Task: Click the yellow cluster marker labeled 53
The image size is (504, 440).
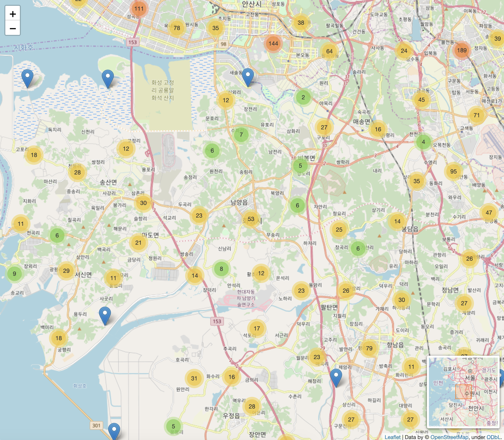Action: point(251,219)
